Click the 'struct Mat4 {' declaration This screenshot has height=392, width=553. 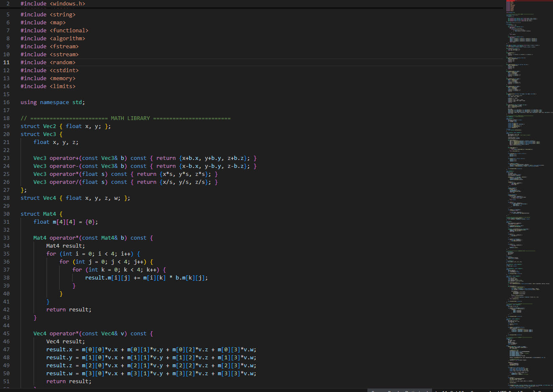tap(42, 214)
